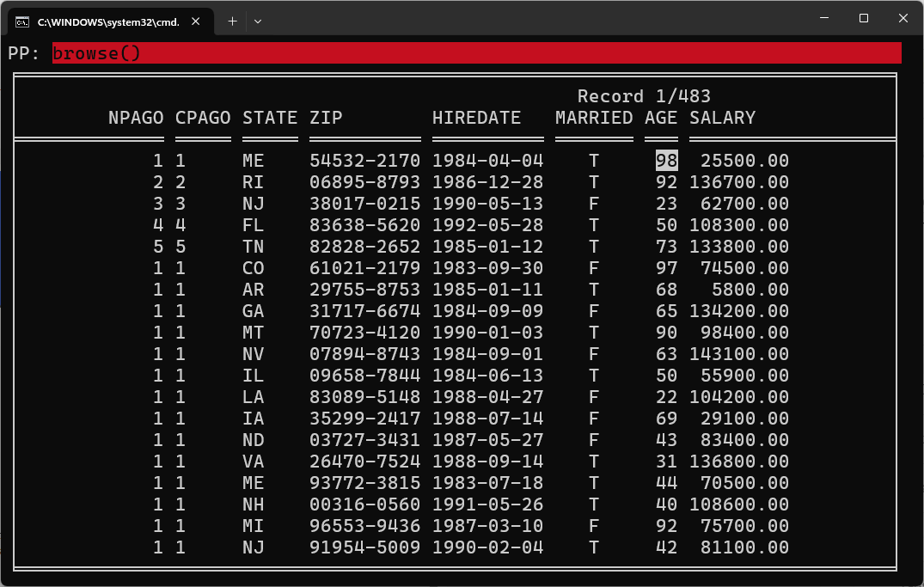The width and height of the screenshot is (924, 587).
Task: Click state cell NH
Action: 253,504
